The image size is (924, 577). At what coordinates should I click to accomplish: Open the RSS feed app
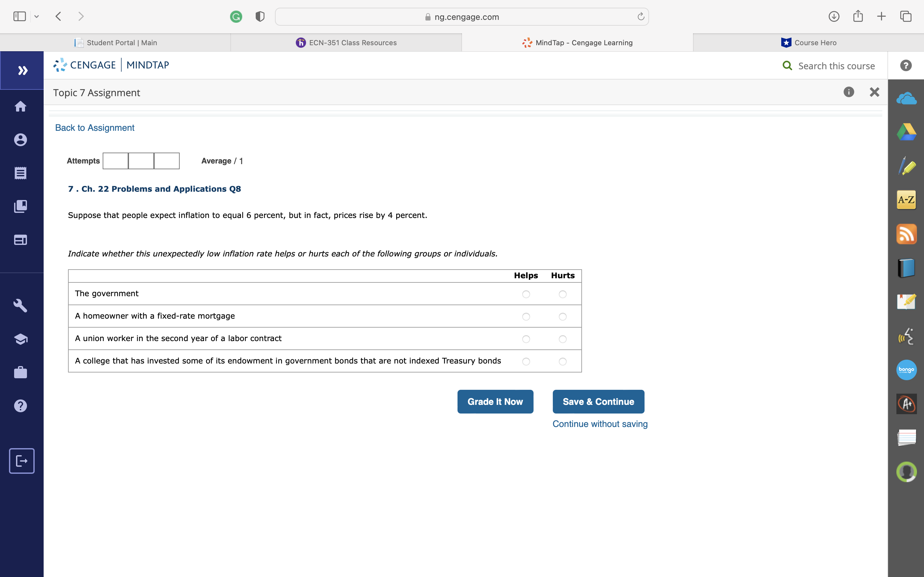[x=906, y=234]
